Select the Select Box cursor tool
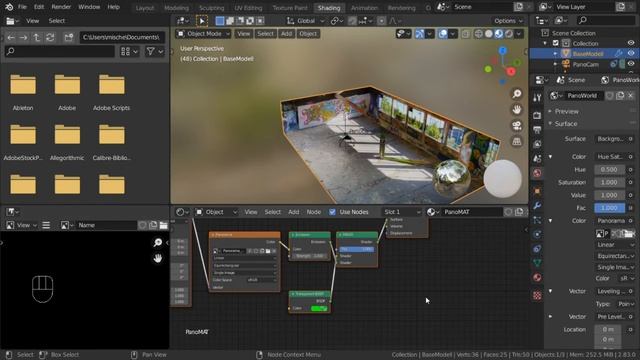This screenshot has height=360, width=640. point(202,20)
